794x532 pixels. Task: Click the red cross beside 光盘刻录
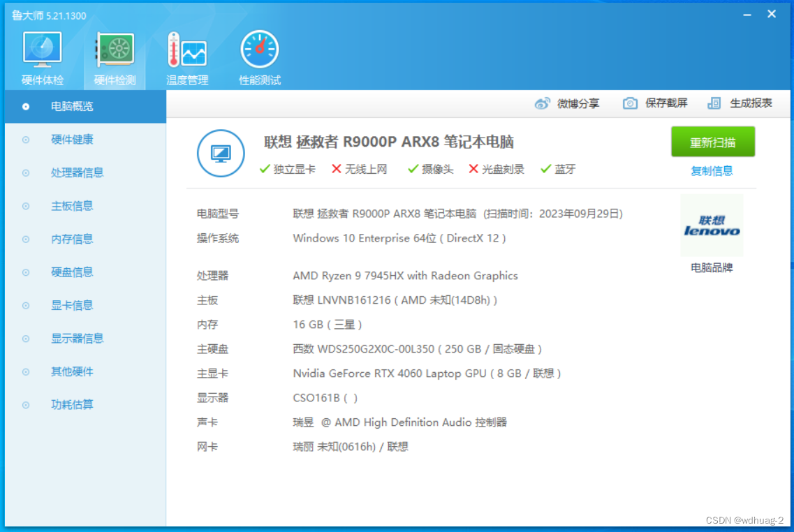pos(473,169)
